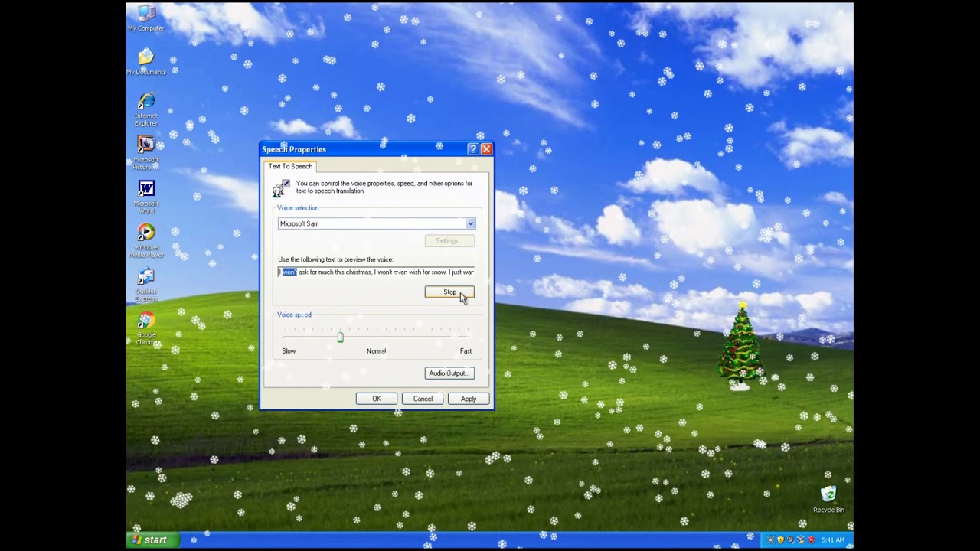
Task: Click the Speech Properties help button
Action: pyautogui.click(x=472, y=149)
